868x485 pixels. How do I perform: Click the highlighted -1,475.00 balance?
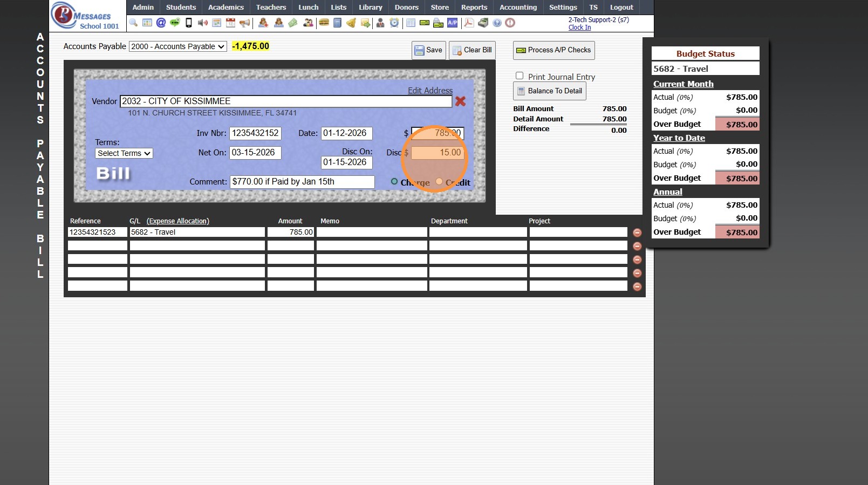click(250, 46)
